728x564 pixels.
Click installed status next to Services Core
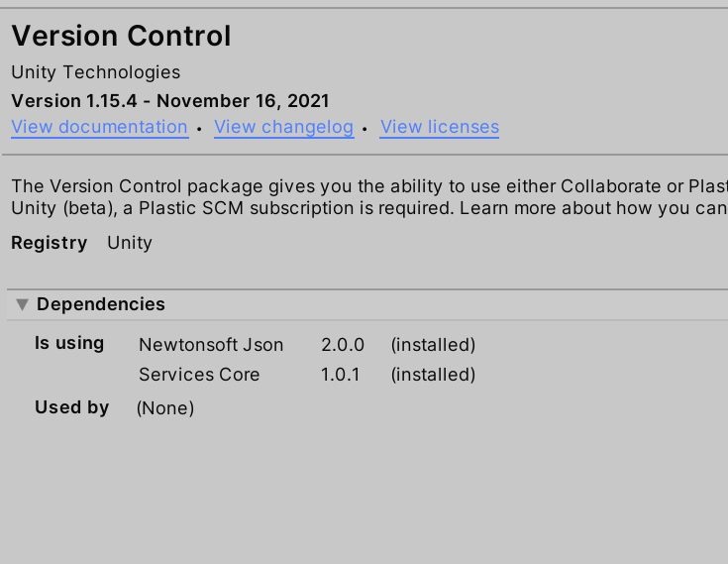coord(433,375)
